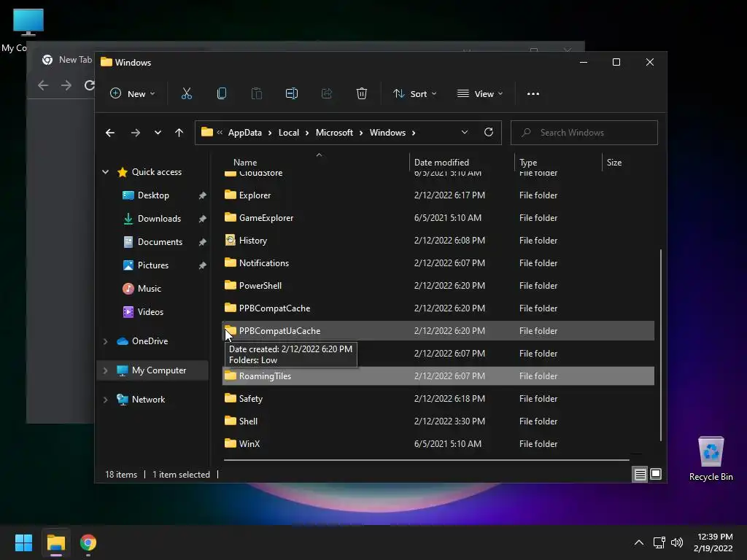Click the Local breadcrumb segment
This screenshot has width=747, height=560.
289,133
